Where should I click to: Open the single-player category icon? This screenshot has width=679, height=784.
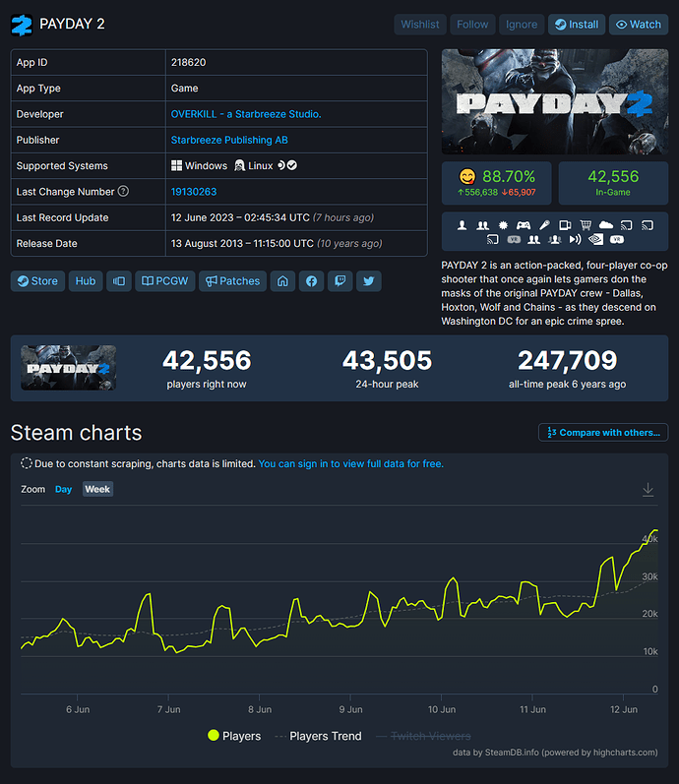click(x=462, y=225)
